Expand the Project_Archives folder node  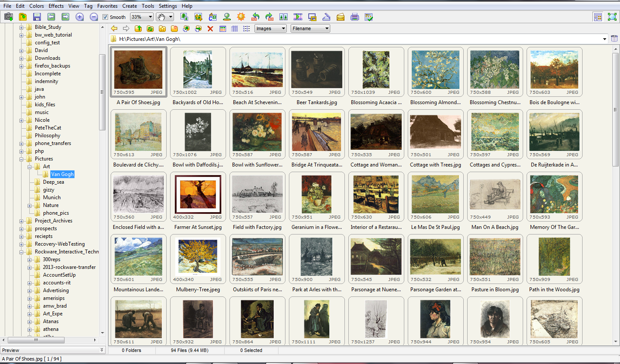(22, 221)
